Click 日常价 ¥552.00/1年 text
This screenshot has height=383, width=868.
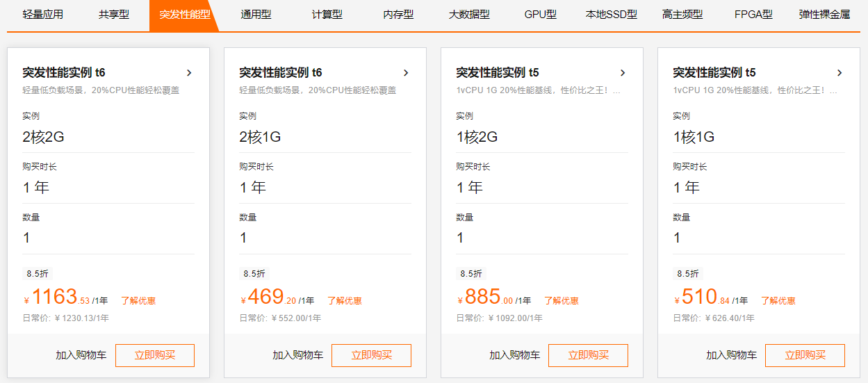pos(280,318)
